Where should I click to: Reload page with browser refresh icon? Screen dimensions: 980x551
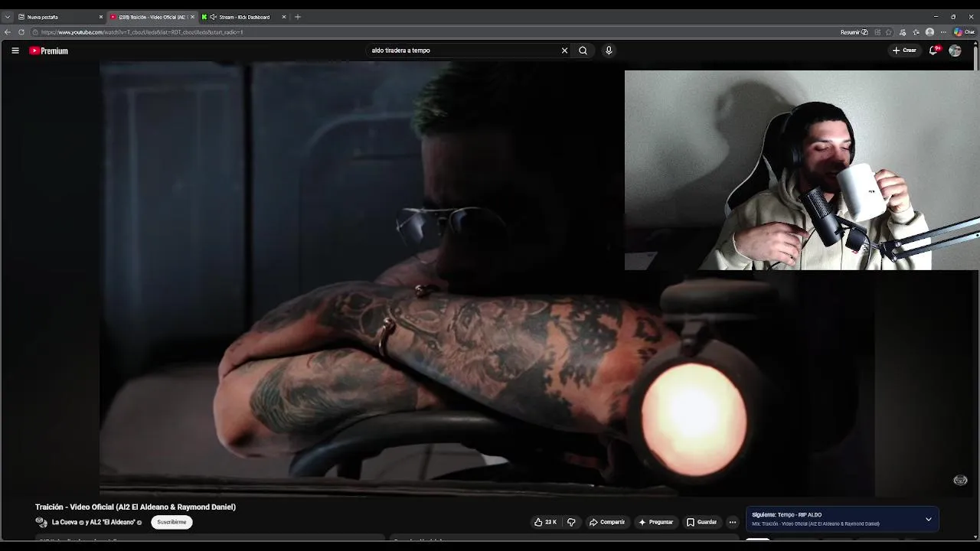click(21, 32)
